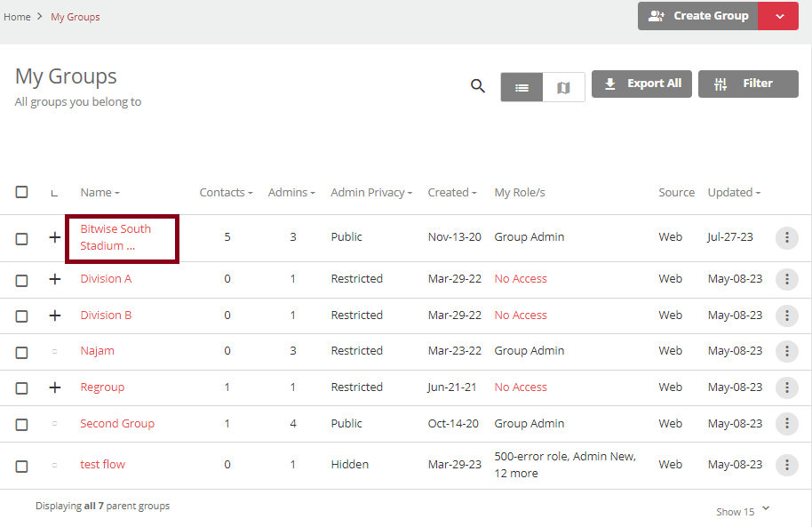Open the Create Group dropdown arrow
This screenshot has width=812, height=527.
coord(778,16)
